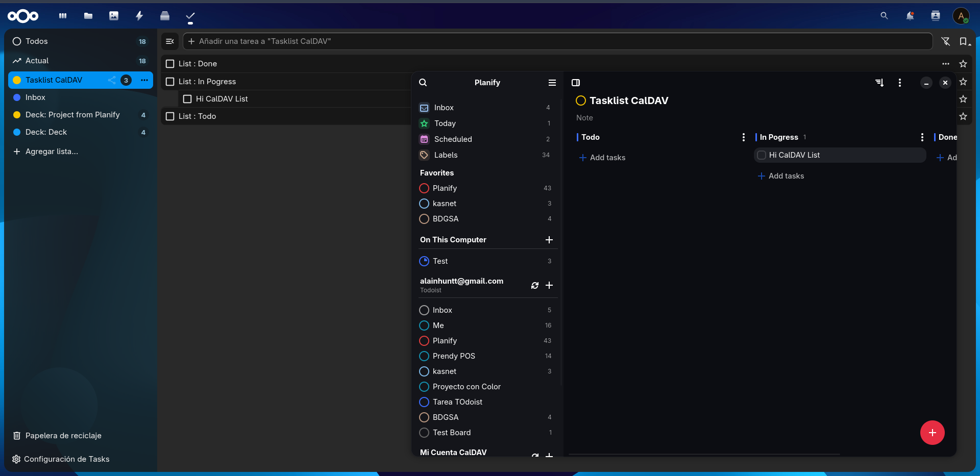Open Nextcloud unified search
The height and width of the screenshot is (476, 980).
point(884,16)
